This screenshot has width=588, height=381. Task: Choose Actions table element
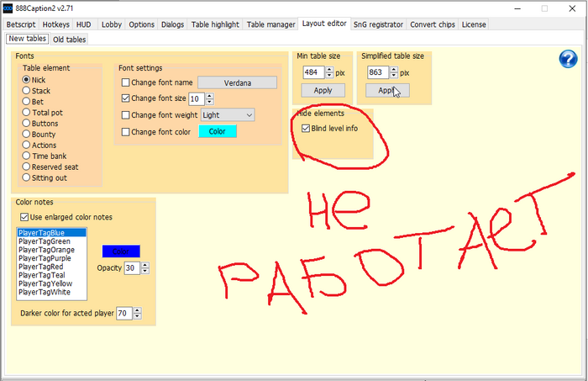click(x=26, y=145)
